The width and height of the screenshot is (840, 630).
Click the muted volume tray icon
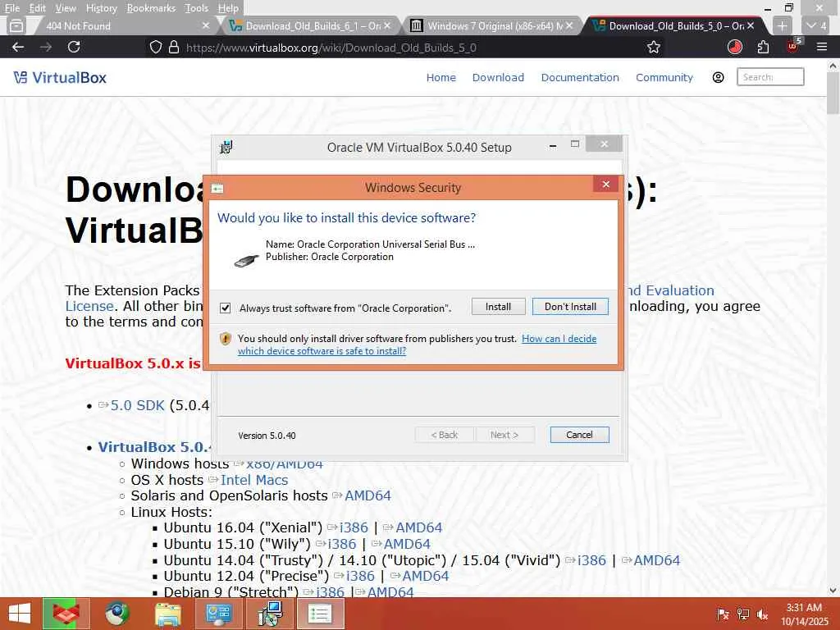pos(762,614)
